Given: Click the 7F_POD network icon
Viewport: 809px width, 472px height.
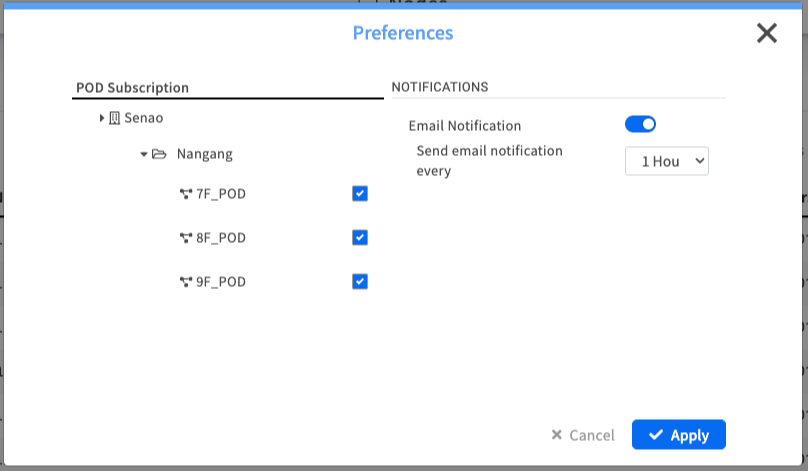Looking at the screenshot, I should point(185,194).
